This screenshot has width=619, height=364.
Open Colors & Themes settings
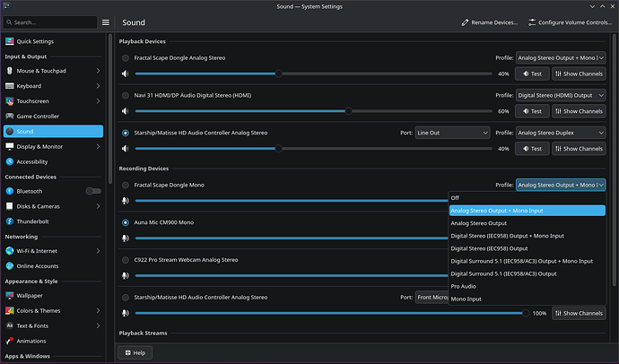click(x=53, y=311)
